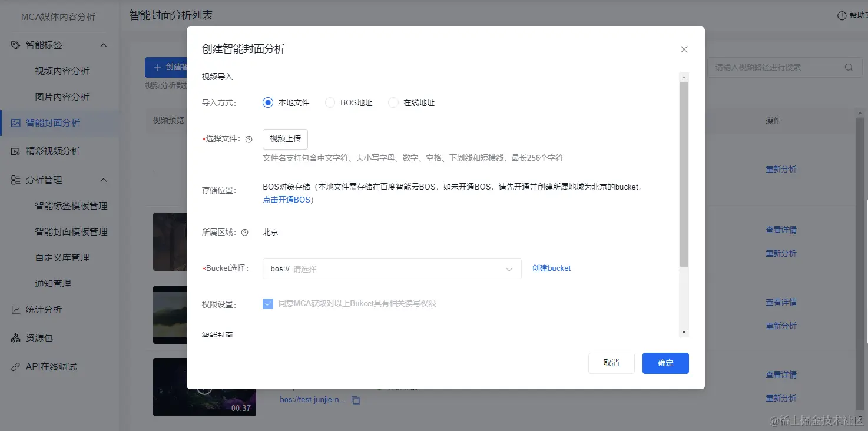
Task: Choose 在线地址 as the import method
Action: pyautogui.click(x=393, y=102)
